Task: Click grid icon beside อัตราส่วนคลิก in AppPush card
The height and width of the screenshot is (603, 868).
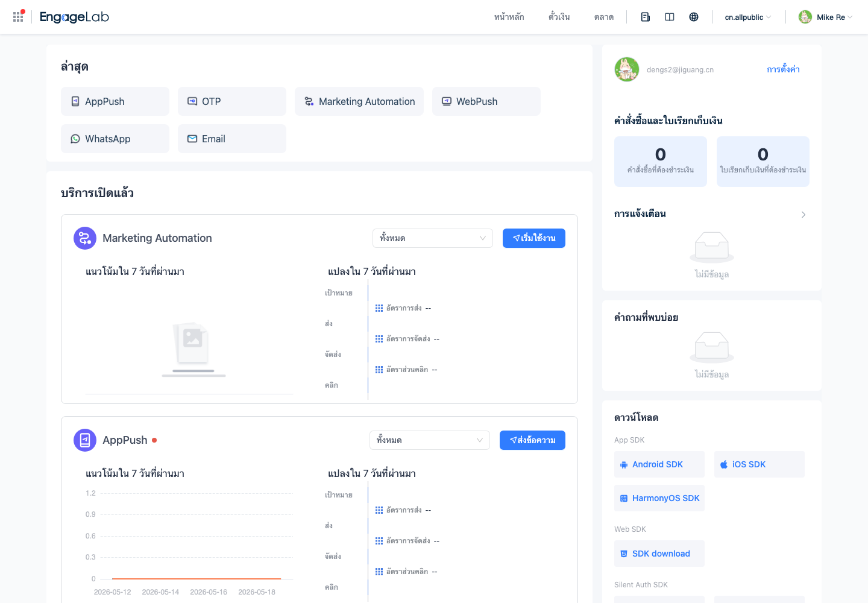Action: (x=379, y=572)
